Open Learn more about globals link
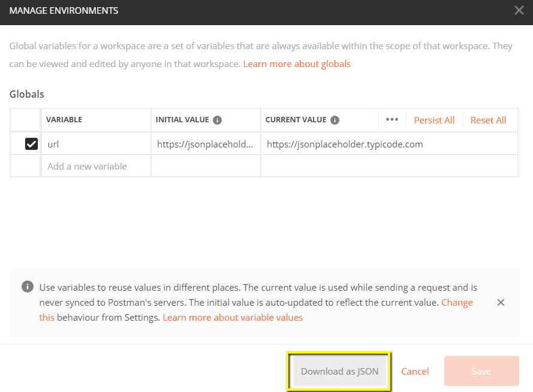 point(297,64)
